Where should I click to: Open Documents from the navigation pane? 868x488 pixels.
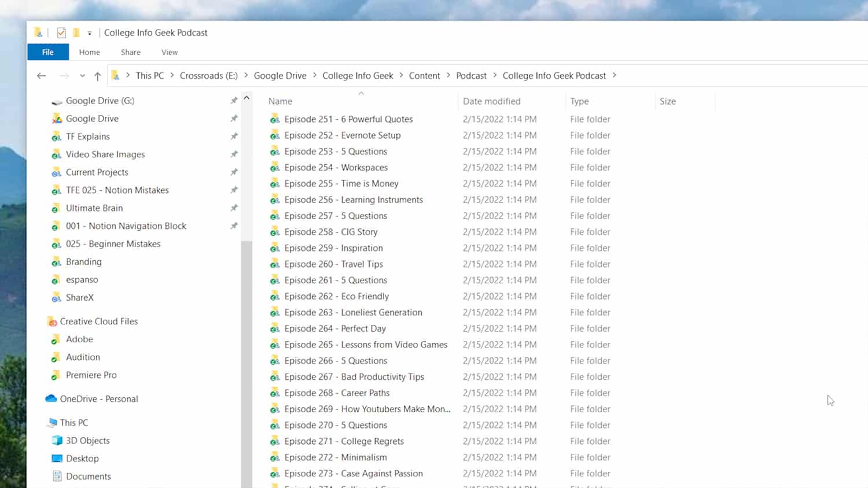88,476
